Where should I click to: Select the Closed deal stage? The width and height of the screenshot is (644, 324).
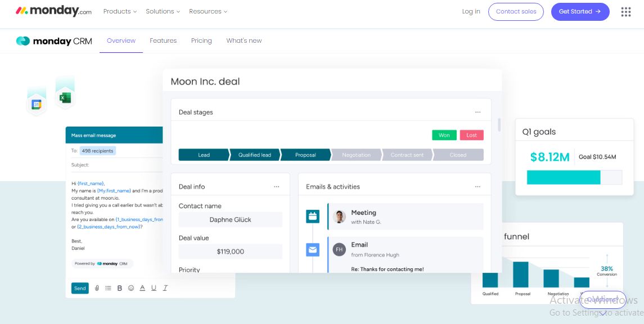point(458,155)
